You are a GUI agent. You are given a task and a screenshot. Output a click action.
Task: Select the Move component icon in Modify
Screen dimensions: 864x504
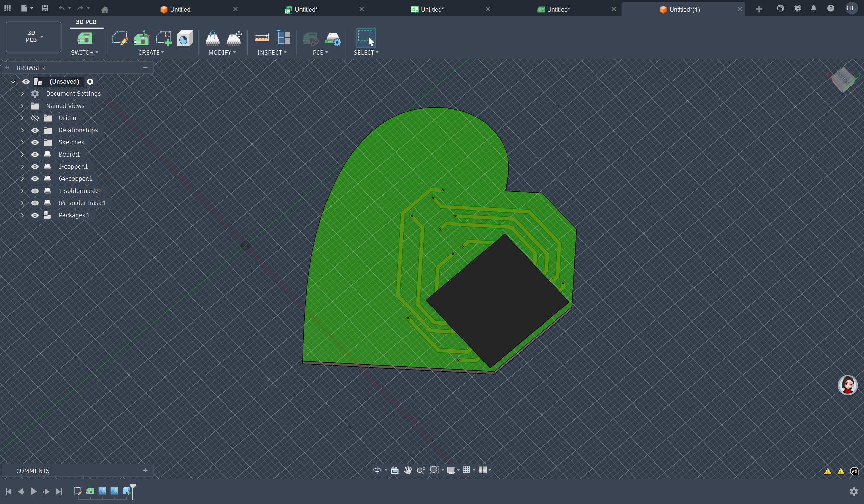(235, 38)
